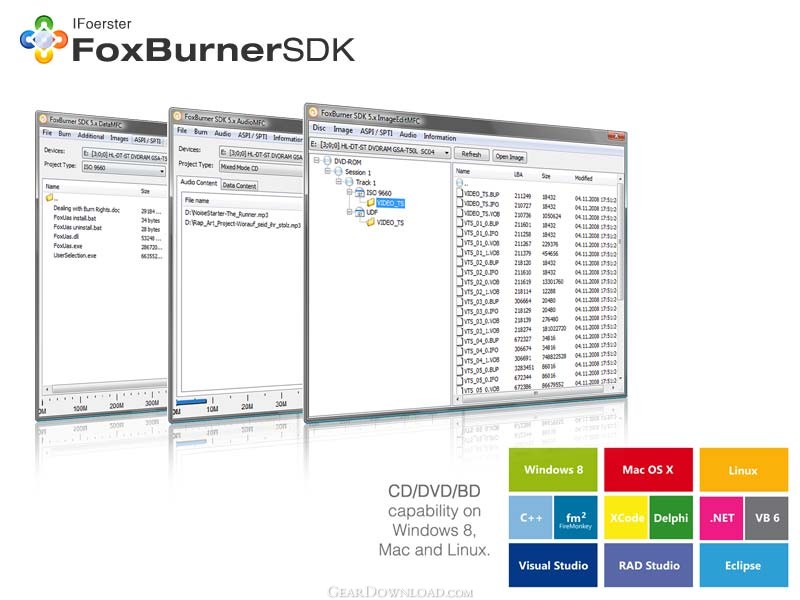Image resolution: width=800 pixels, height=600 pixels.
Task: Click the ISO 9660 file system icon
Action: tap(360, 192)
